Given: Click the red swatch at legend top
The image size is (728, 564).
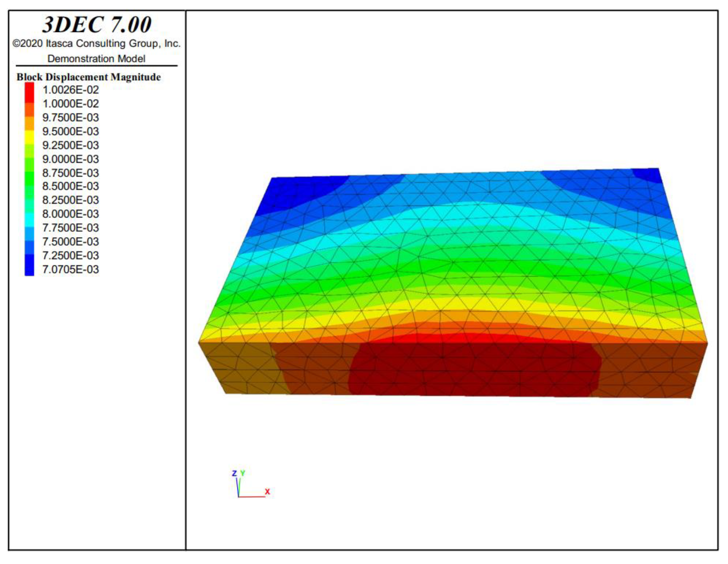Looking at the screenshot, I should (29, 93).
